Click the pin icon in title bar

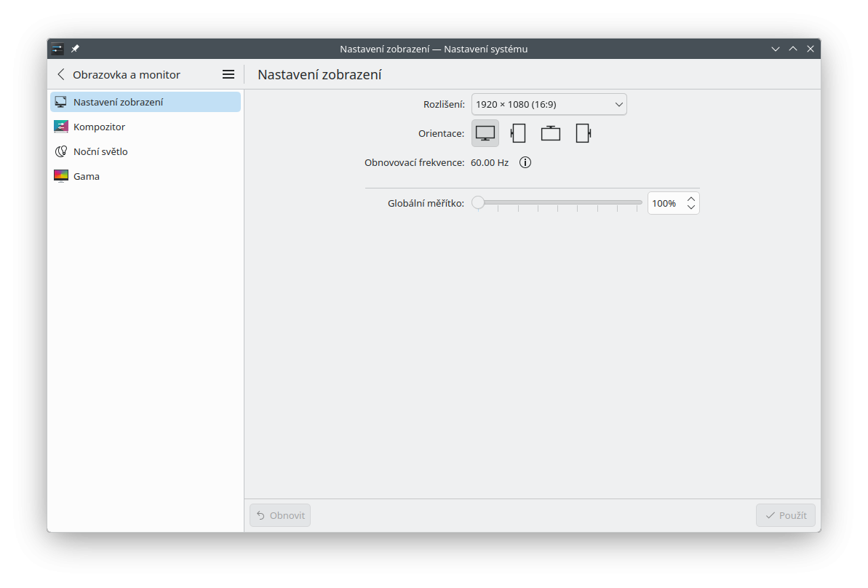tap(75, 49)
